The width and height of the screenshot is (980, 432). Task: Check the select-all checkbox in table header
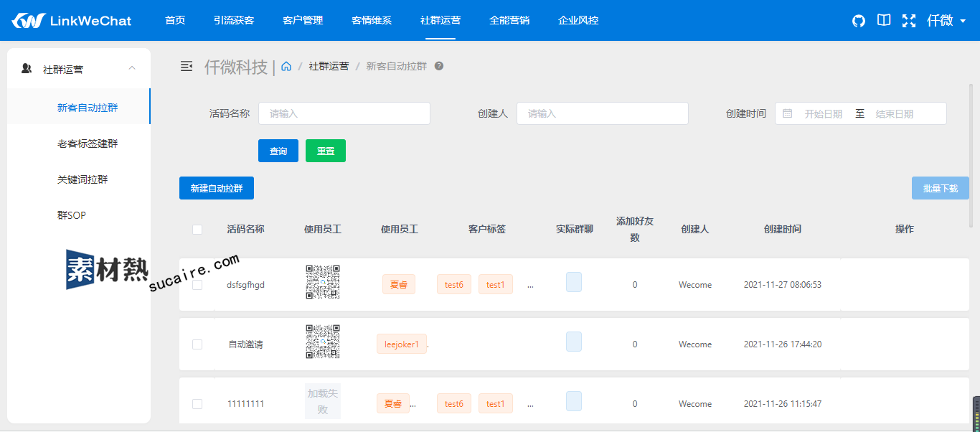(x=197, y=230)
